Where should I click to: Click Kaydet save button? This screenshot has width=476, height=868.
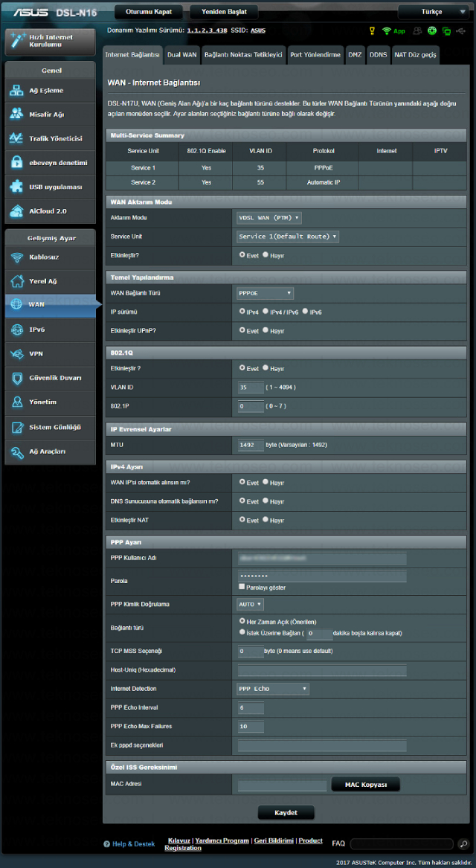click(286, 813)
